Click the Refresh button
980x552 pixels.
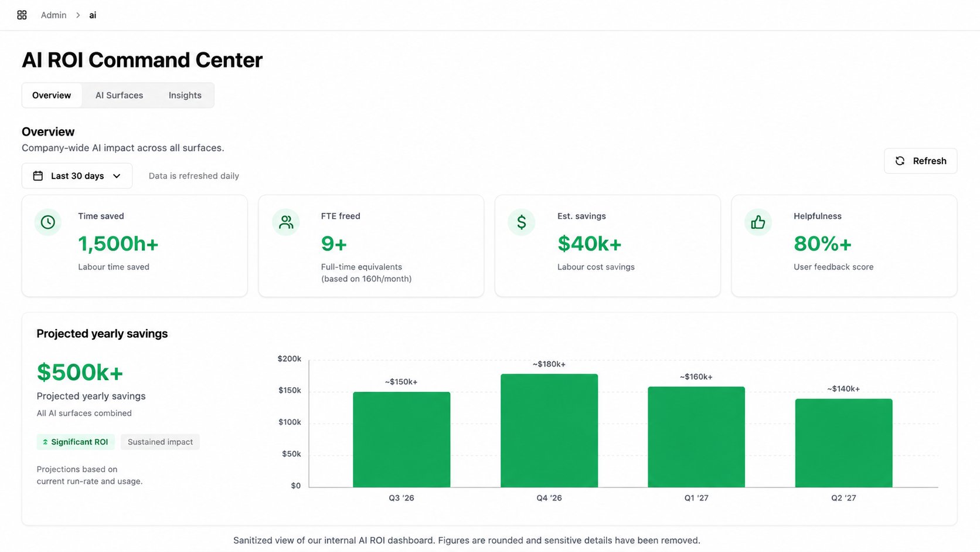920,161
